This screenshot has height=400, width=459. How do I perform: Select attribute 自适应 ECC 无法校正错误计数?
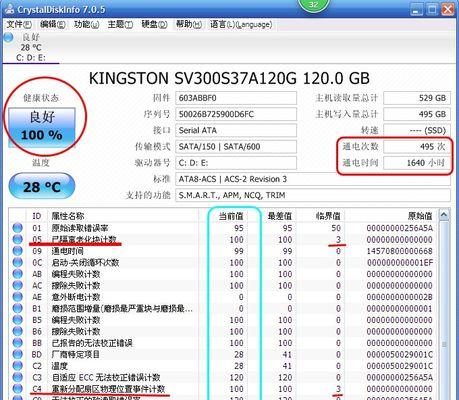pyautogui.click(x=106, y=377)
